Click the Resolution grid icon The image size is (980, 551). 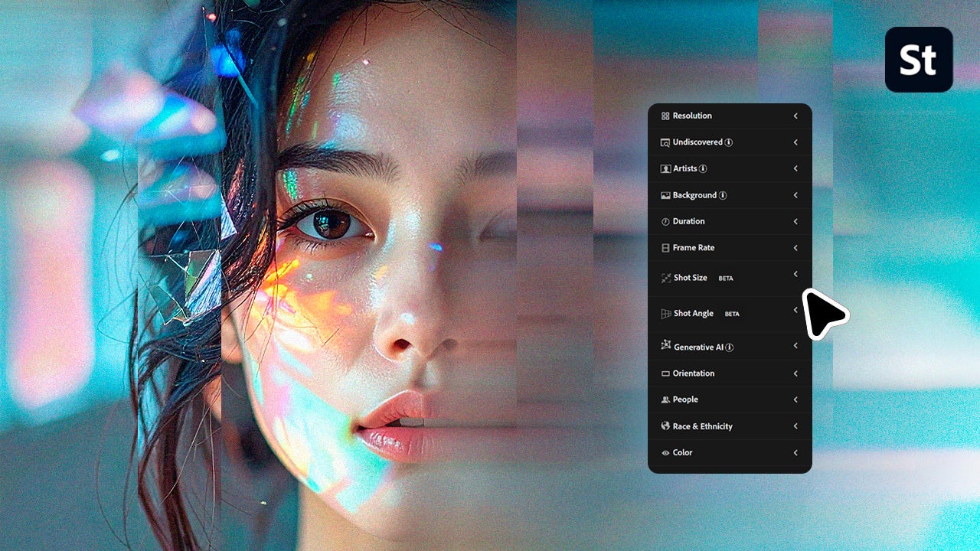[665, 116]
